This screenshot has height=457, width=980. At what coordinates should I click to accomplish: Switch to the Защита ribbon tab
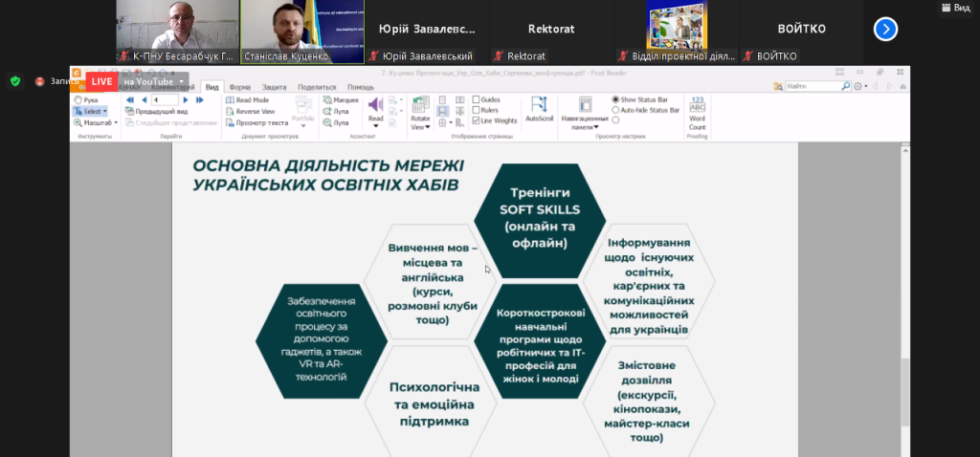point(275,87)
